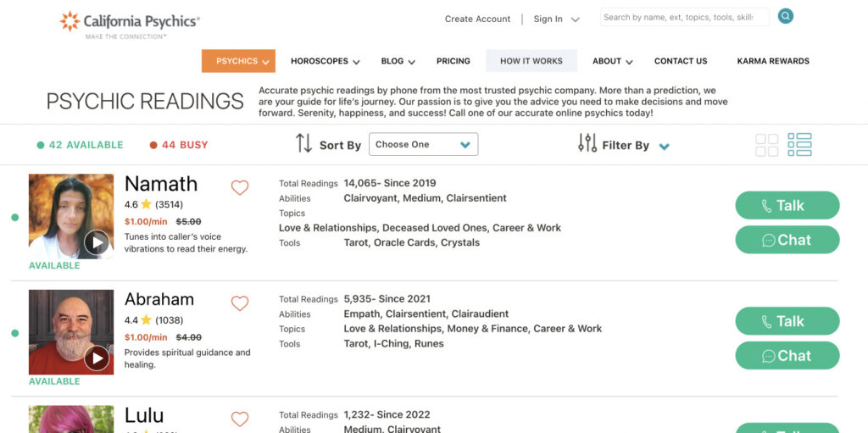
Task: Click the teal search magnifier button
Action: (785, 16)
